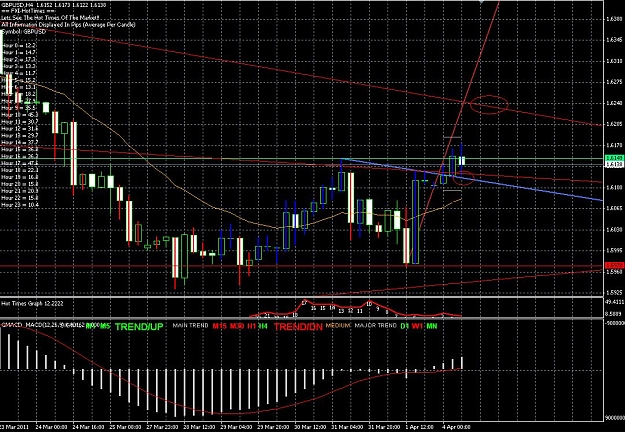Click the red 'M30' timeframe label
Viewport: 625px width, 433px height.
tap(237, 326)
